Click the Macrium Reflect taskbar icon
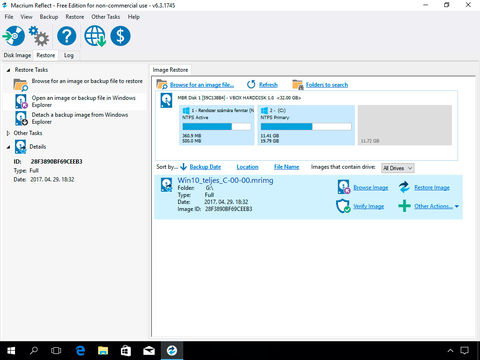Screen dimensions: 480x360 [172, 350]
